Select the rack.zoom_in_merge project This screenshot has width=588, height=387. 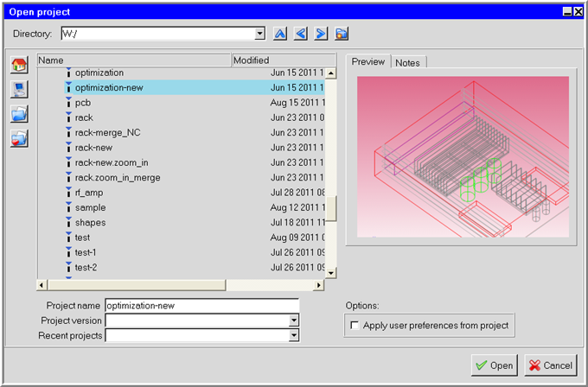195,177
